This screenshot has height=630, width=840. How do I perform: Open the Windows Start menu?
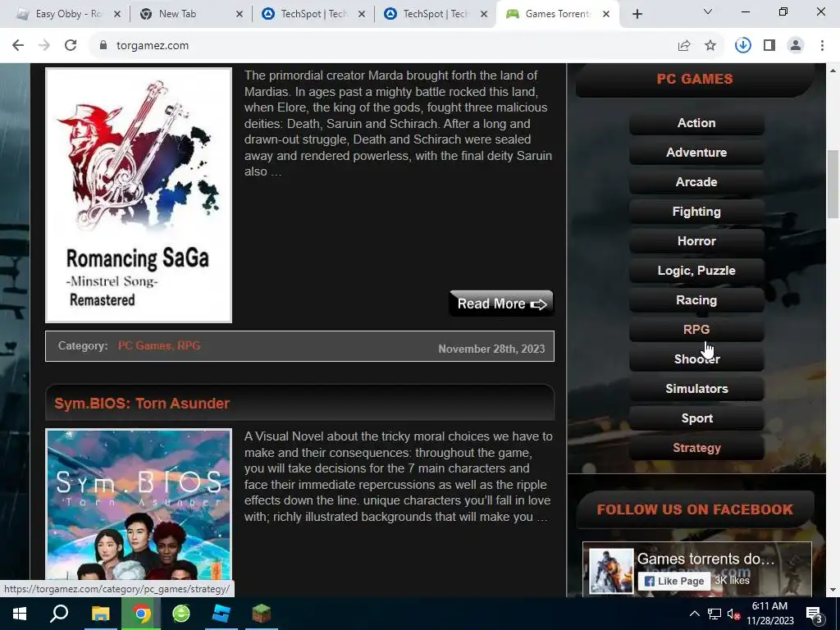[x=20, y=614]
